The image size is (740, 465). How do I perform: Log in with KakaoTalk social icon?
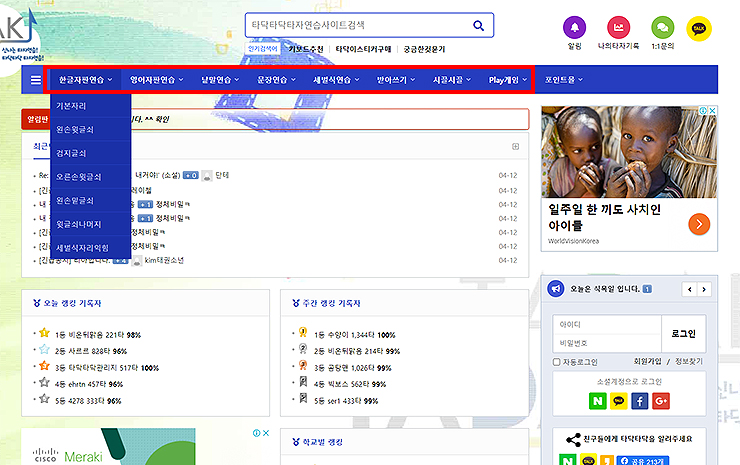tap(618, 401)
